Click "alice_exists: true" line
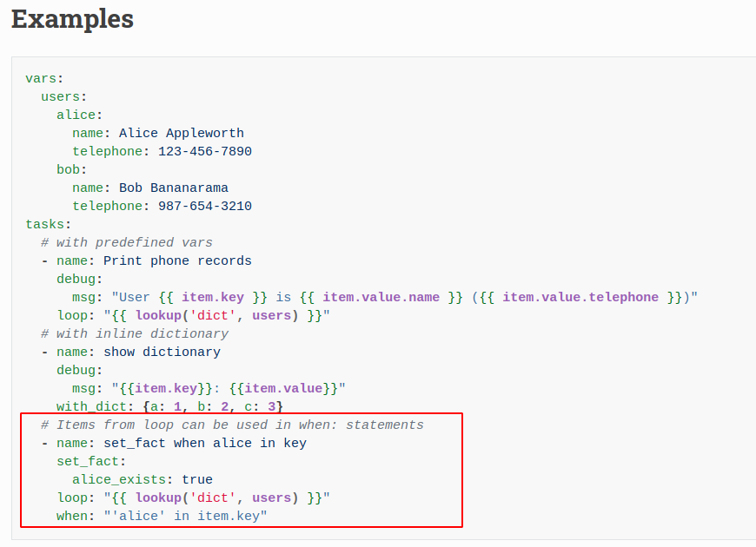This screenshot has width=756, height=547. 143,480
